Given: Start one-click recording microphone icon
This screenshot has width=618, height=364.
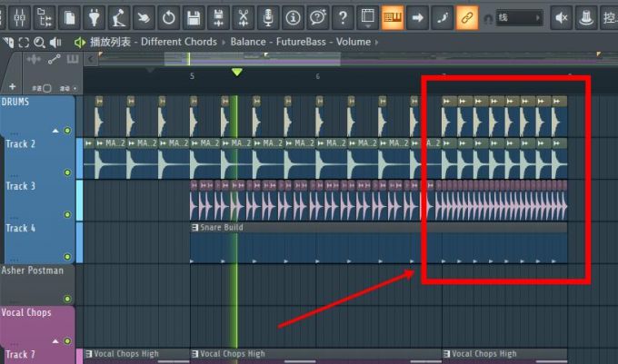Looking at the screenshot, I should (268, 18).
